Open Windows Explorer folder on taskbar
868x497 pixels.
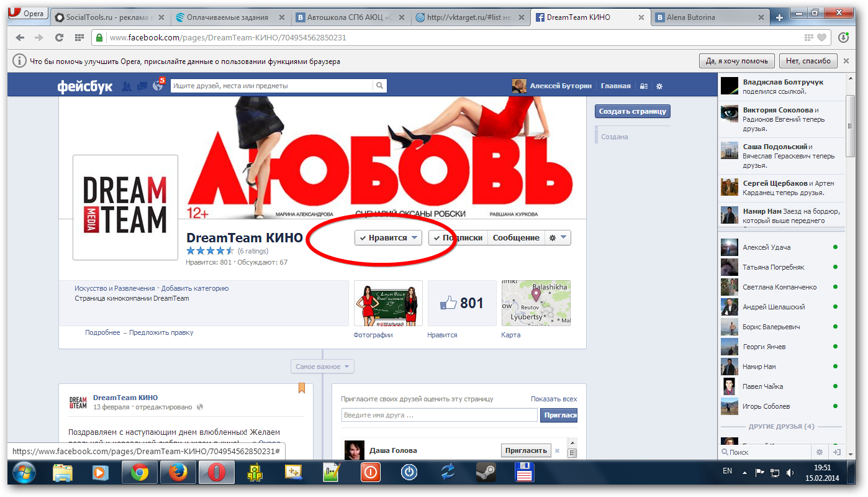tap(63, 473)
